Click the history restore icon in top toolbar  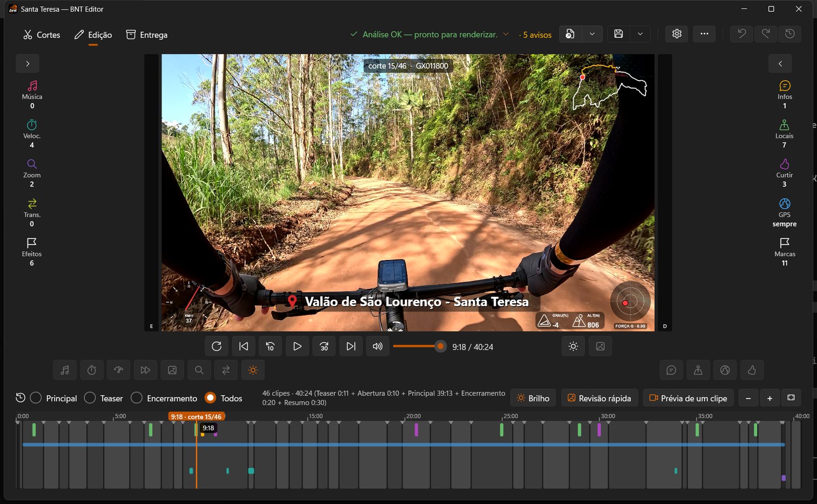pos(789,34)
